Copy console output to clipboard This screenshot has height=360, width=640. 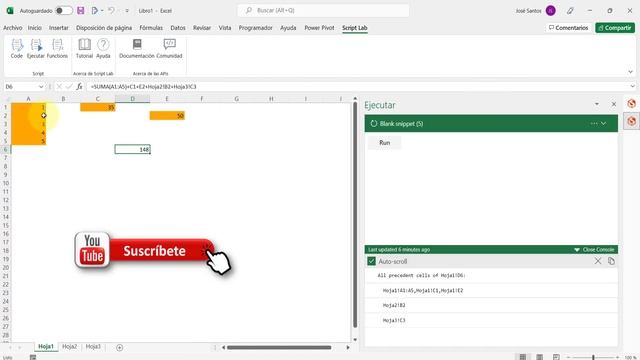611,261
